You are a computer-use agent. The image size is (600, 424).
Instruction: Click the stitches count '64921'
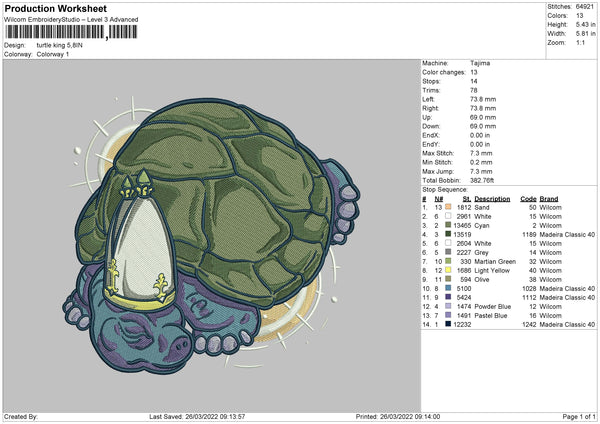click(585, 7)
